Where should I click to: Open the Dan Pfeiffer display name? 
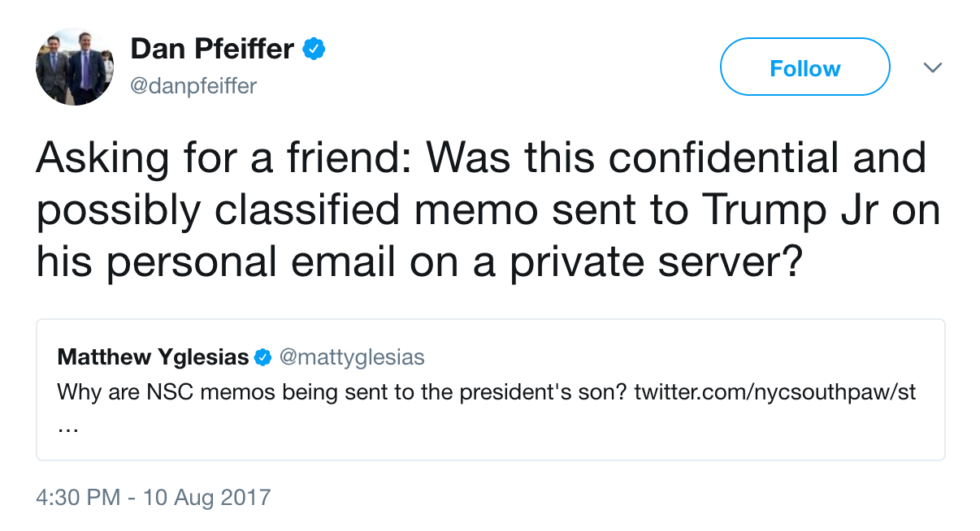pyautogui.click(x=212, y=50)
